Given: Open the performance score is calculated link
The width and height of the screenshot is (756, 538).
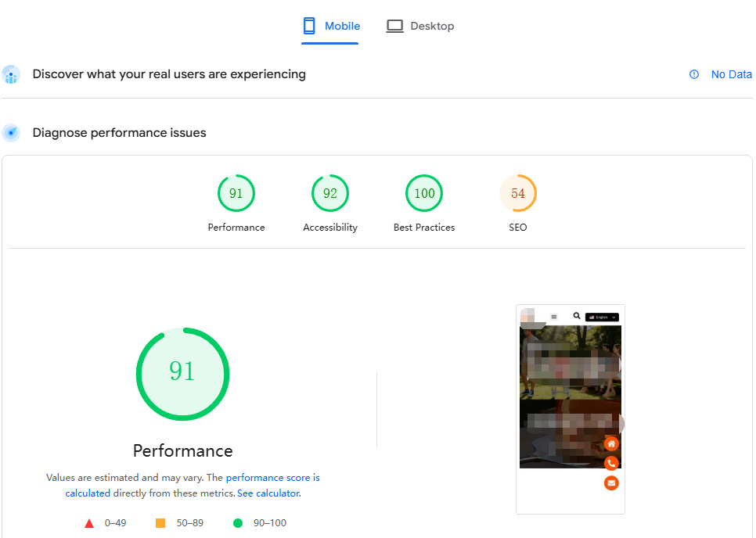Looking at the screenshot, I should [193, 485].
